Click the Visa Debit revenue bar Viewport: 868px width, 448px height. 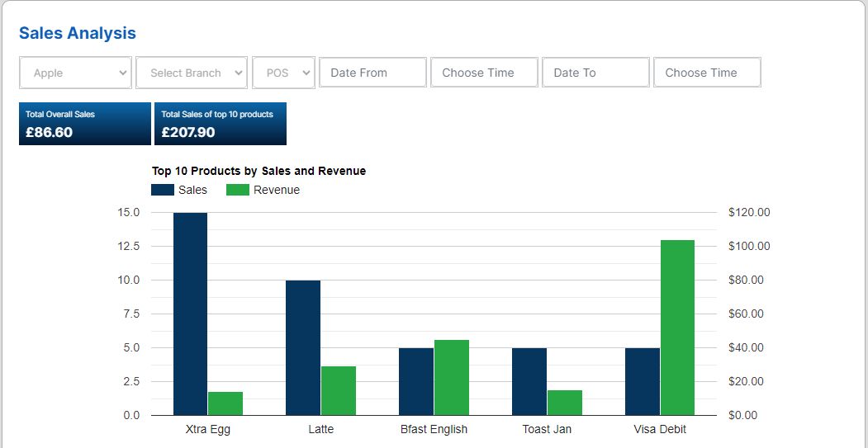pyautogui.click(x=677, y=328)
